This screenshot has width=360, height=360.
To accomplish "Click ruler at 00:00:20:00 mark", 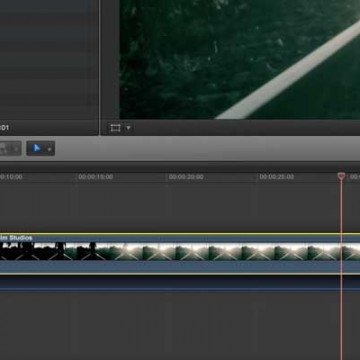I will coord(186,177).
